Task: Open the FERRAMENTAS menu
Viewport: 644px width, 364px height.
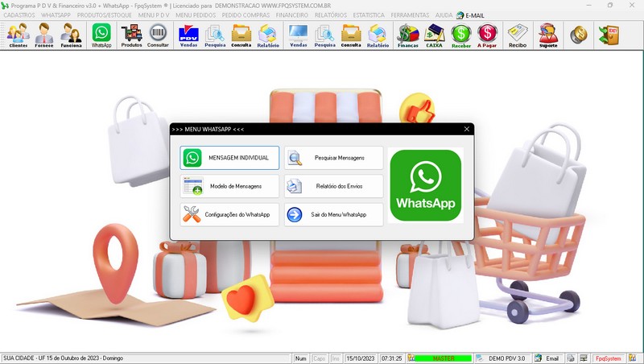Action: [410, 15]
